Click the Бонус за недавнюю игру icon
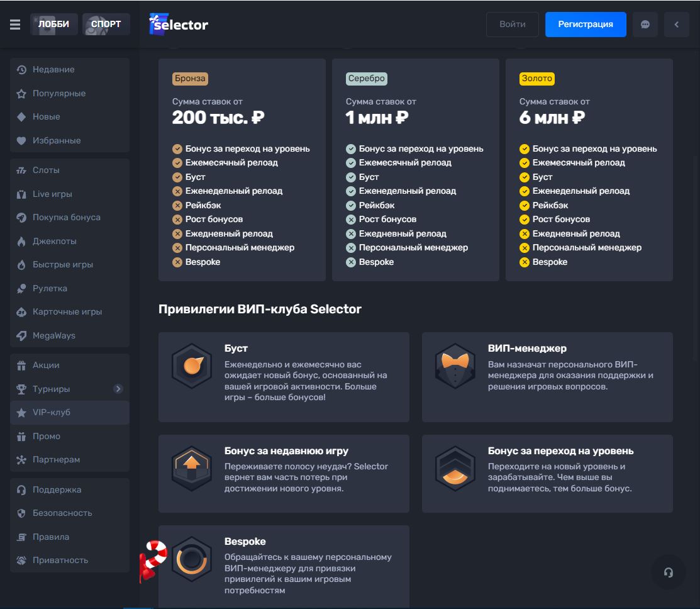The height and width of the screenshot is (609, 700). point(192,469)
